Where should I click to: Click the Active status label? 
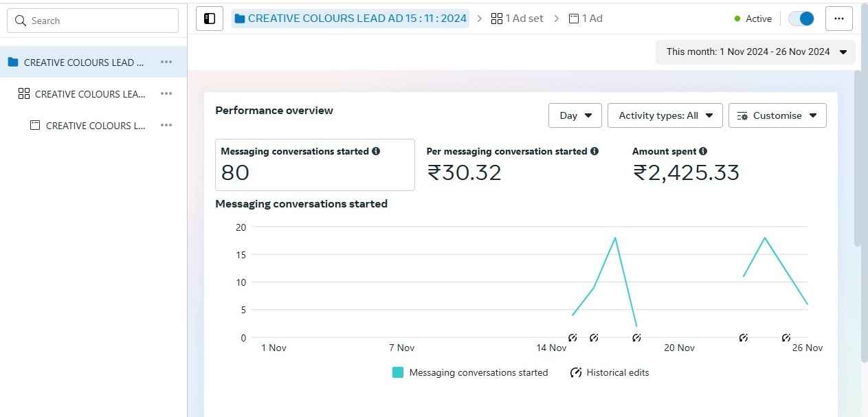pyautogui.click(x=759, y=19)
